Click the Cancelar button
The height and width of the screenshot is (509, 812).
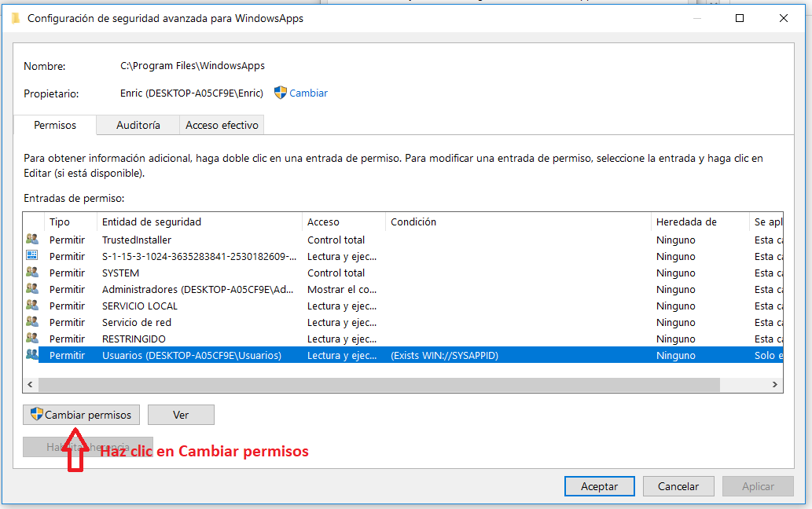(x=678, y=486)
